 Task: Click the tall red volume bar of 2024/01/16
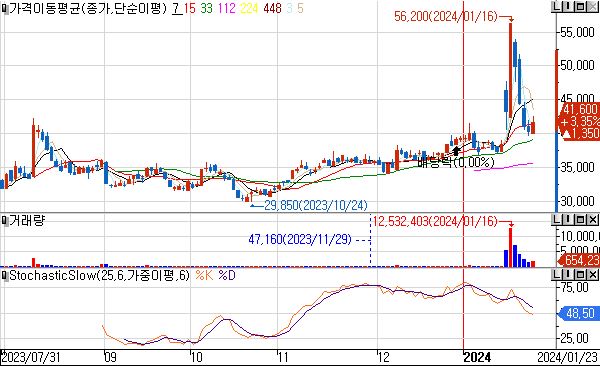[x=510, y=247]
